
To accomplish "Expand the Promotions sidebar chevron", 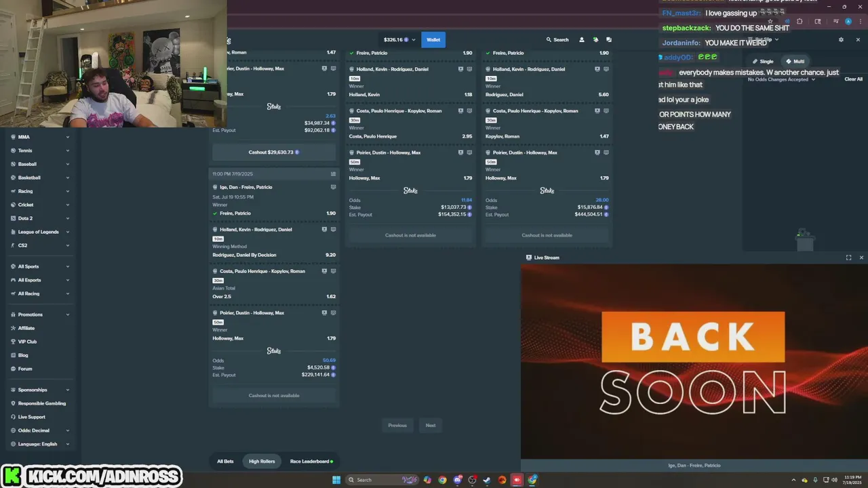I will (x=68, y=314).
